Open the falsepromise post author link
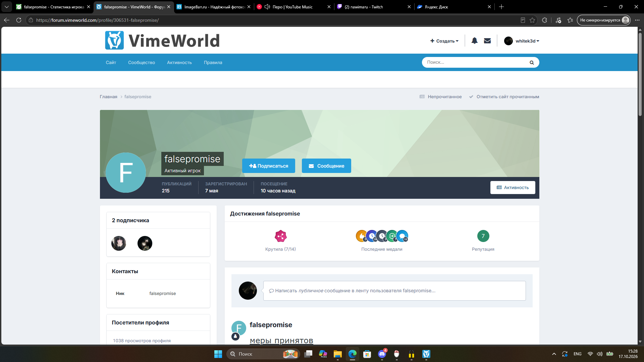Viewport: 644px width, 362px height. click(271, 325)
